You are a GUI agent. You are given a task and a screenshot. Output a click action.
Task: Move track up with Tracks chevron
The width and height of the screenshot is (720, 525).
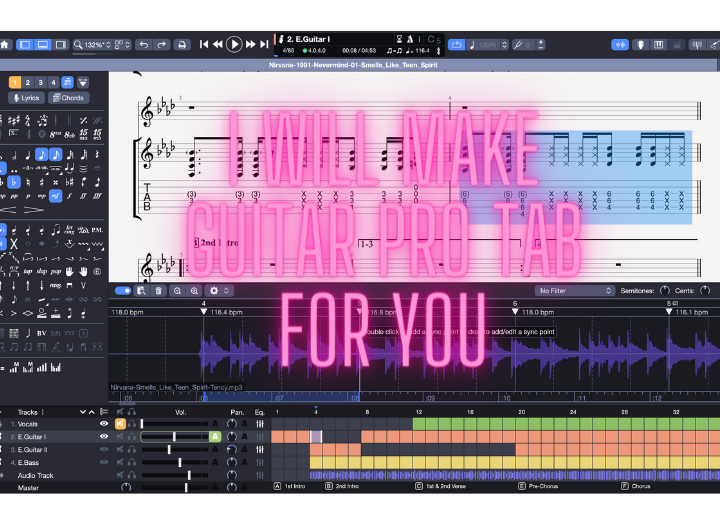point(92,412)
